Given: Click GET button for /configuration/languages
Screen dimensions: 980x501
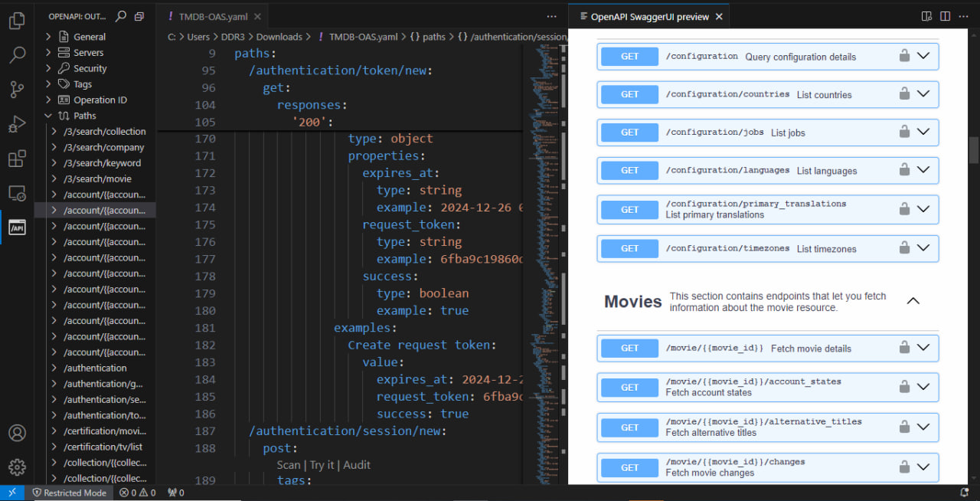Looking at the screenshot, I should click(629, 170).
